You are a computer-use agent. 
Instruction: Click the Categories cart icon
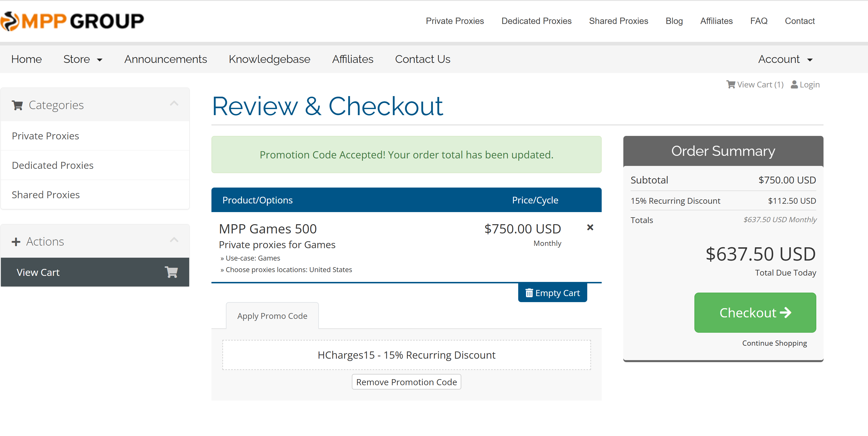point(17,105)
